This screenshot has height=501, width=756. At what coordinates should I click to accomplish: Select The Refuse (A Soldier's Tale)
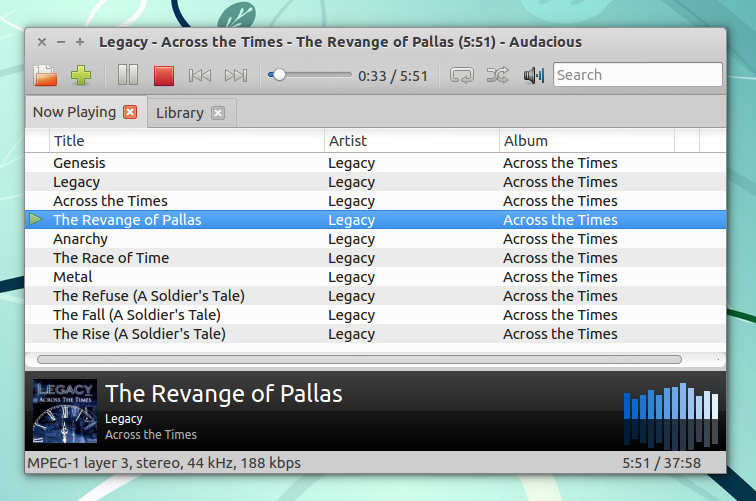[x=376, y=296]
